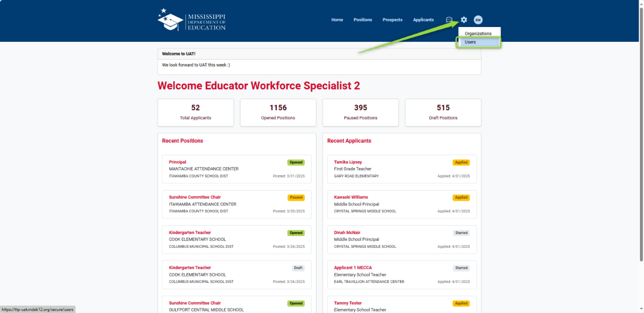
Task: Navigate to the Prospects page
Action: [x=392, y=20]
